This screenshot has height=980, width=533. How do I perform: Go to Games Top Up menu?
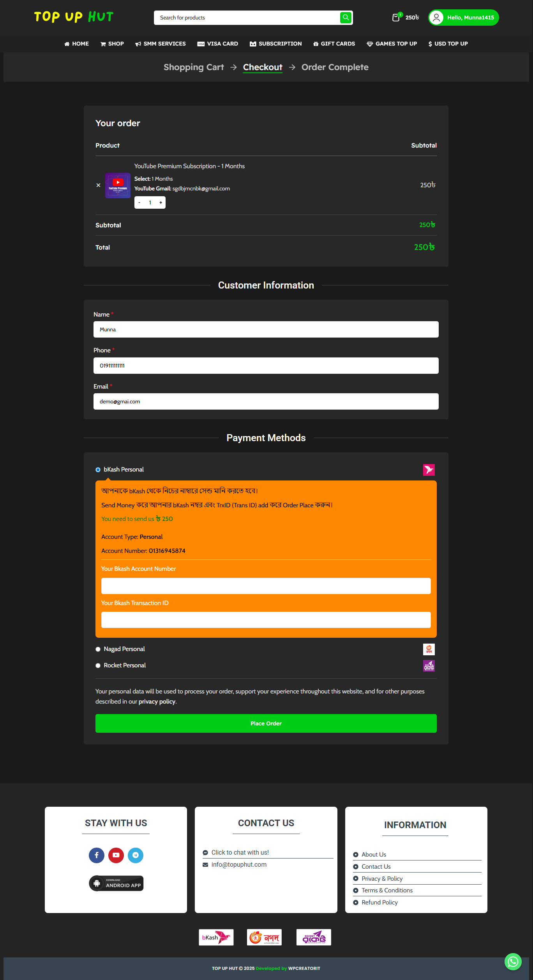392,44
